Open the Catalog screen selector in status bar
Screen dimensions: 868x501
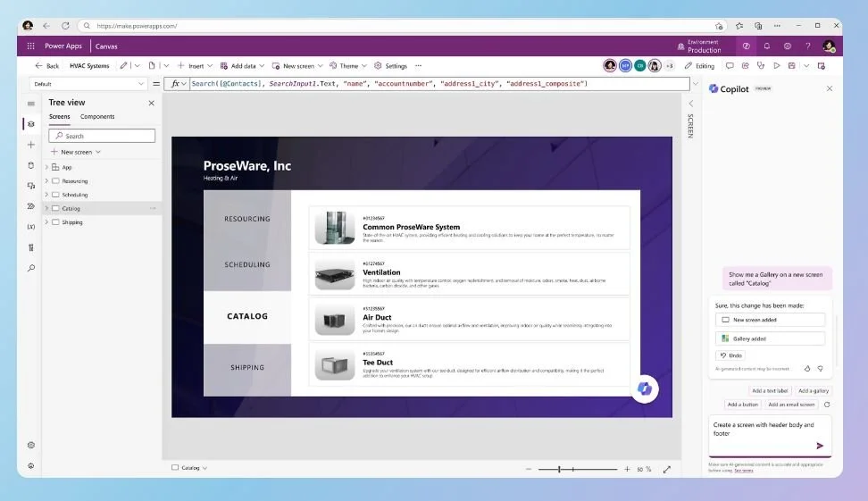coord(190,468)
